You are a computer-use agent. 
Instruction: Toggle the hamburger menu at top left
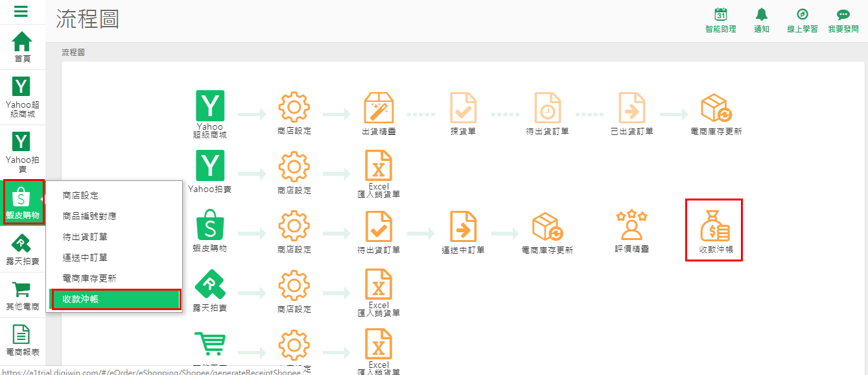21,12
